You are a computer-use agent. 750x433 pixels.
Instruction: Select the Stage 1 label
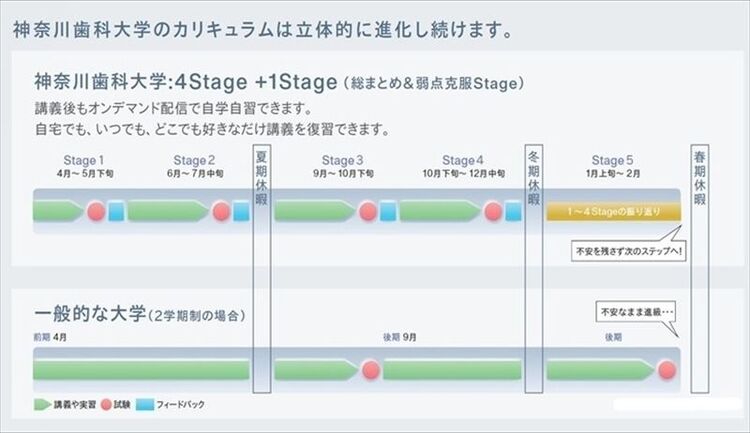[84, 160]
